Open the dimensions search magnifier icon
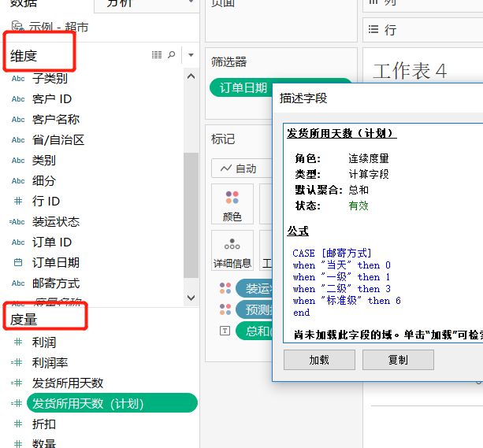 (x=171, y=55)
